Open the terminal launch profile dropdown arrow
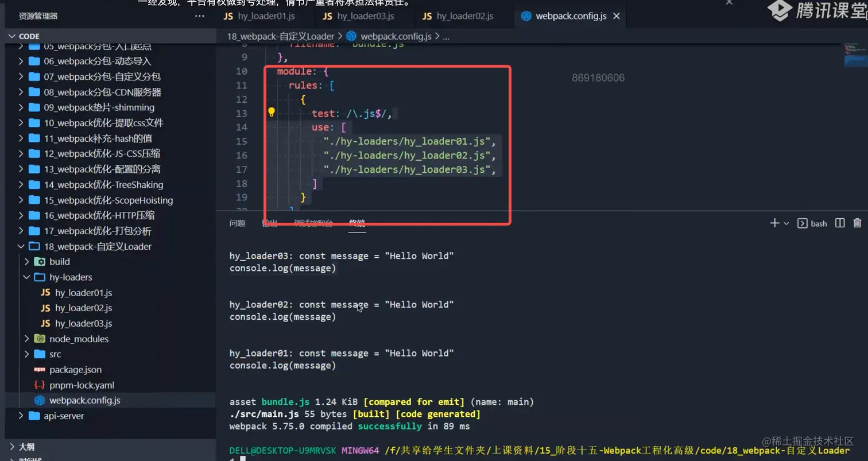Screen dimensions: 868x461 [786, 223]
